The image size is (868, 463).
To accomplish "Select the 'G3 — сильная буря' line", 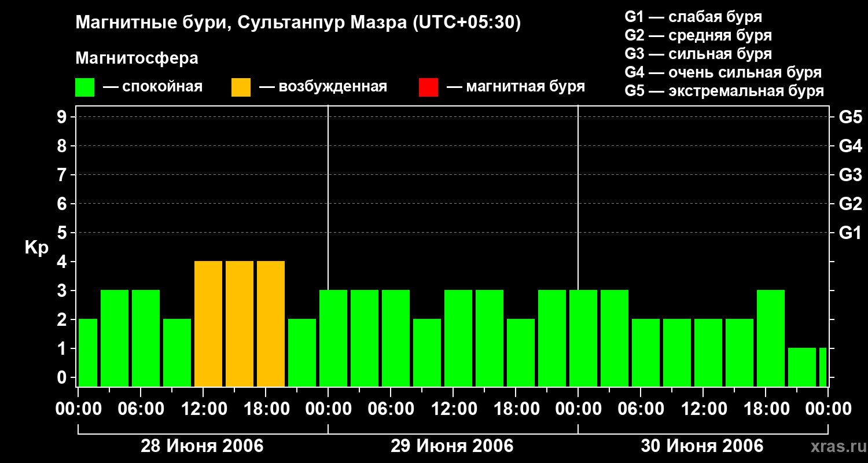I will [698, 54].
